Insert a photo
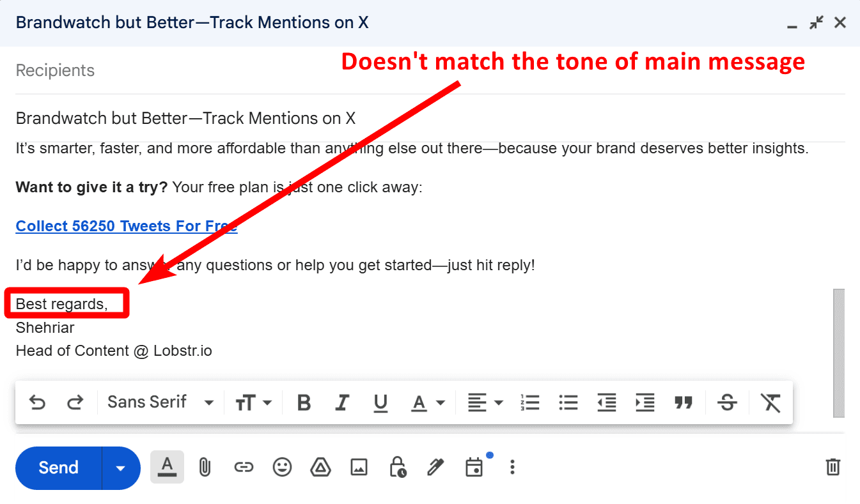The image size is (860, 504). [x=359, y=468]
